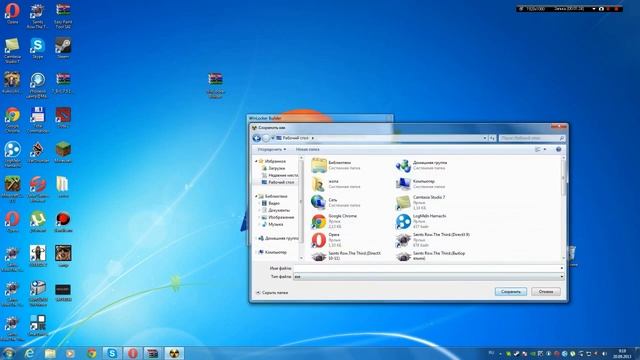Click the Отмена button
The width and height of the screenshot is (640, 360).
point(546,292)
